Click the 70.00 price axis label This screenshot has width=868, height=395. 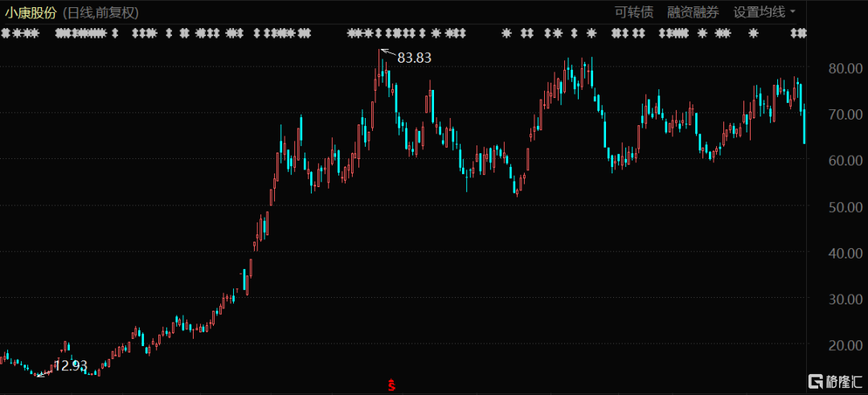coord(846,115)
